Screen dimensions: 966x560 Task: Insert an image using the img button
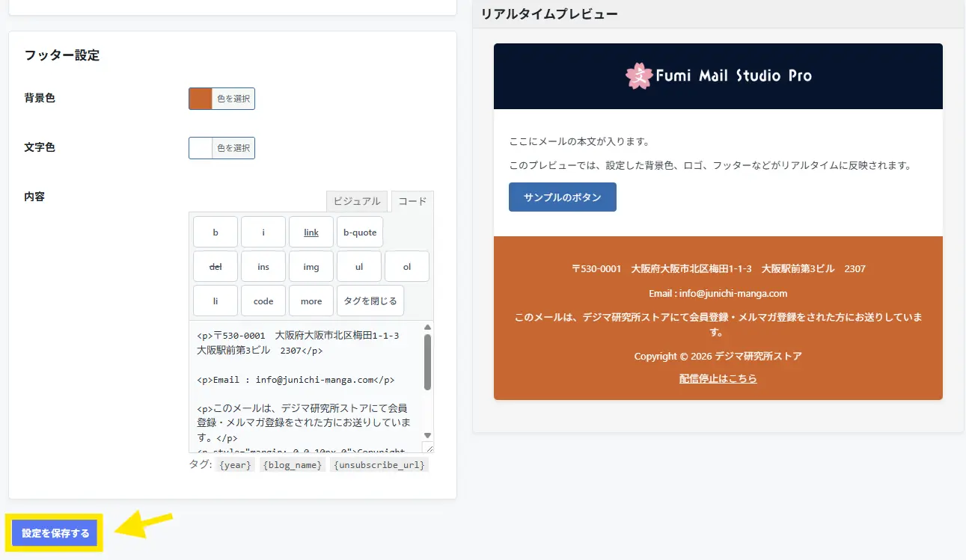(x=311, y=267)
